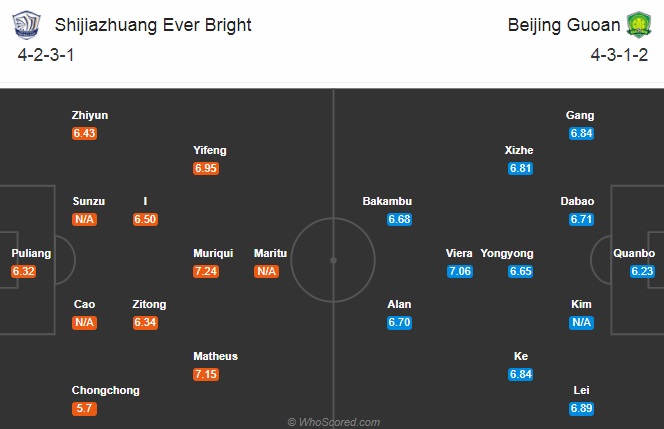Click the Beijing Guoan club crest

(636, 24)
